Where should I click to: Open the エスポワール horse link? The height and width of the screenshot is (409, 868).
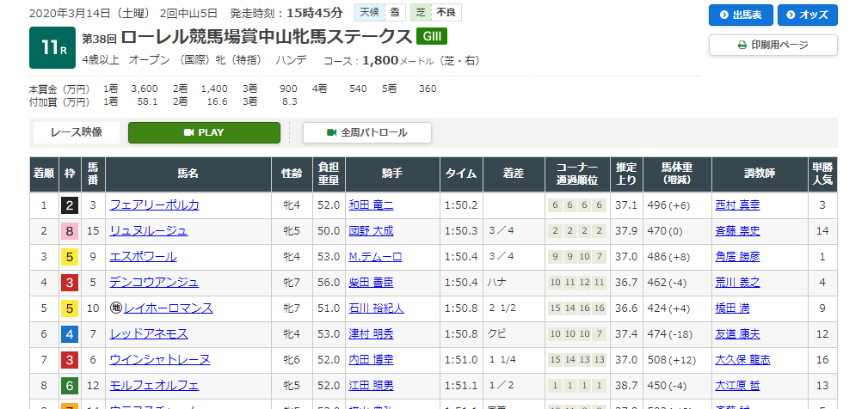pyautogui.click(x=143, y=256)
